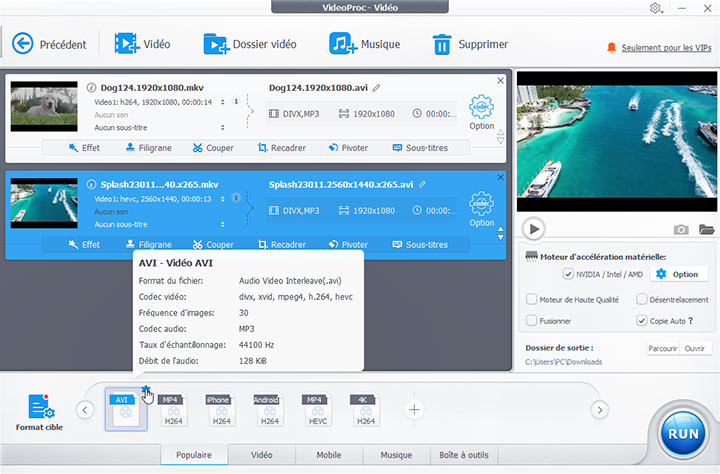This screenshot has width=720, height=474.
Task: Remove the Splash23011 video with its X
Action: coord(501,177)
